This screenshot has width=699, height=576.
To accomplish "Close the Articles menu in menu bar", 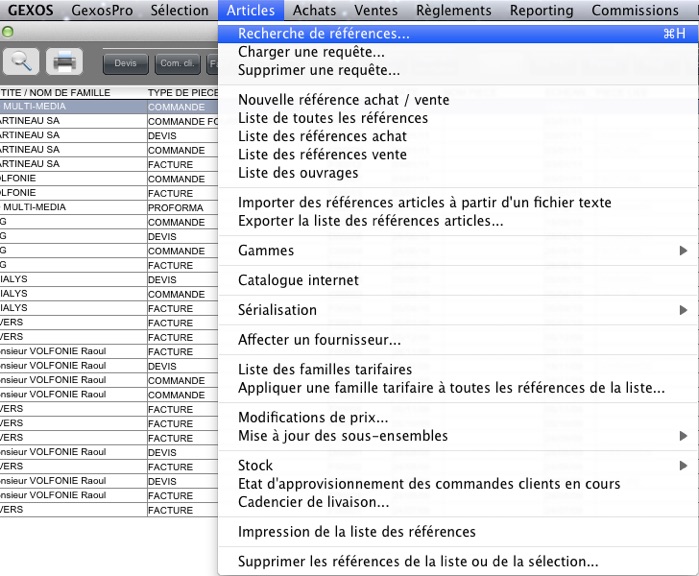I will point(251,10).
